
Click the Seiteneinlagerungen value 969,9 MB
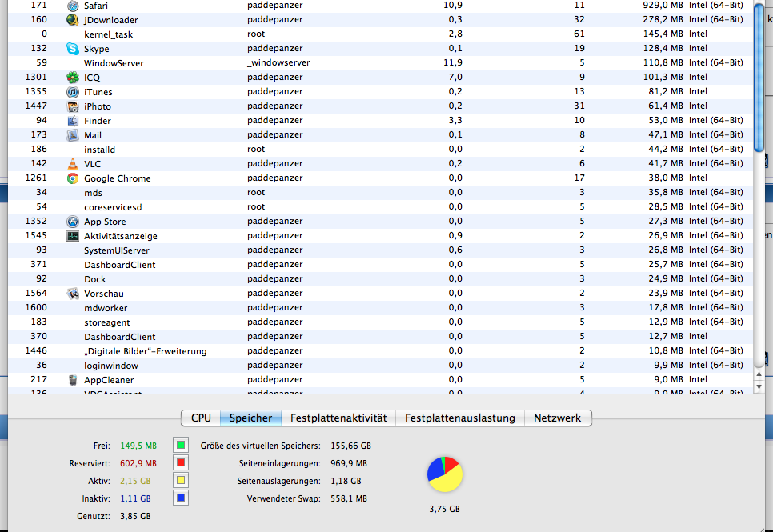coord(349,463)
